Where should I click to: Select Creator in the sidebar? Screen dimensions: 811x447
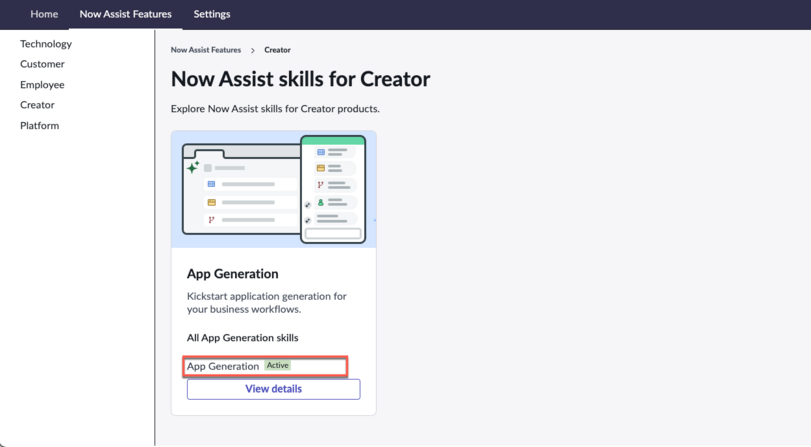coord(37,105)
